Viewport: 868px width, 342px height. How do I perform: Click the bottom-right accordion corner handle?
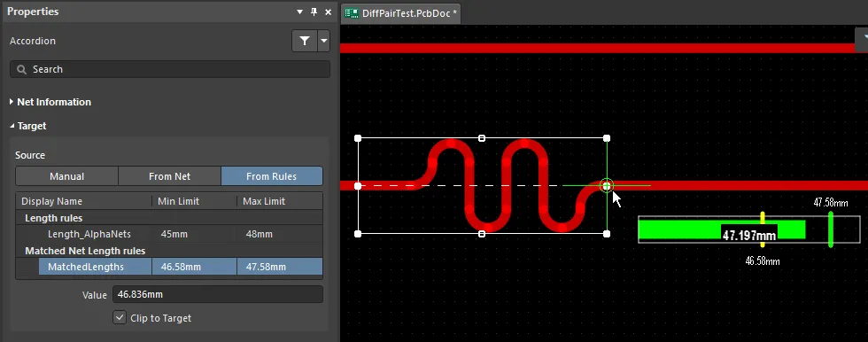tap(607, 234)
